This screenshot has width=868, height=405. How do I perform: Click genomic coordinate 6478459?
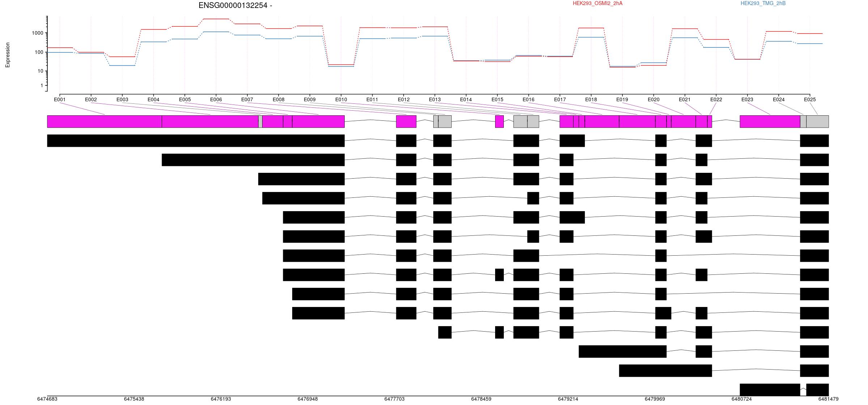click(481, 399)
